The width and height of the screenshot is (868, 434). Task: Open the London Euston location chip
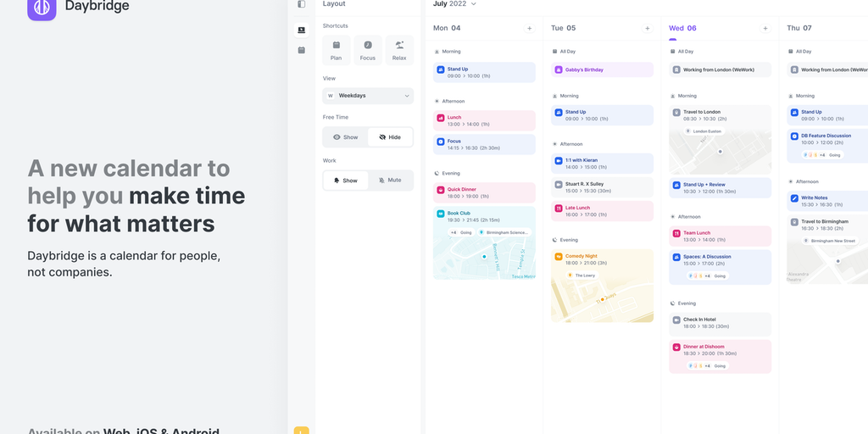704,131
